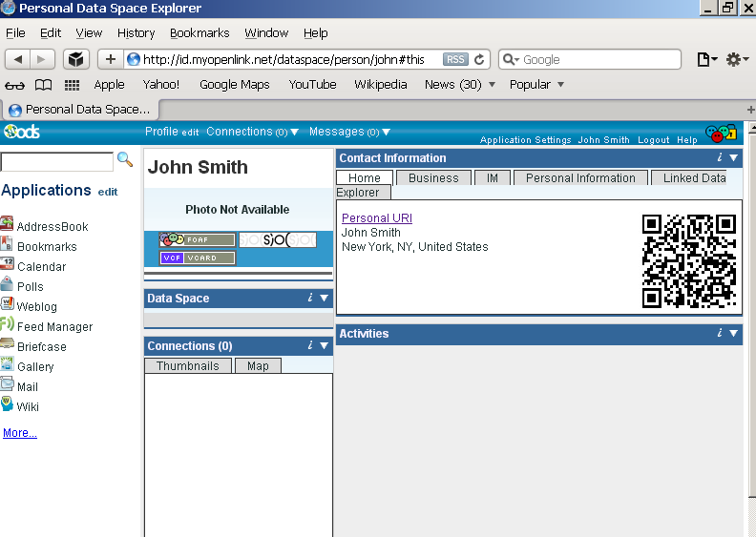
Task: Click the sidebar search input field
Action: coord(57,161)
